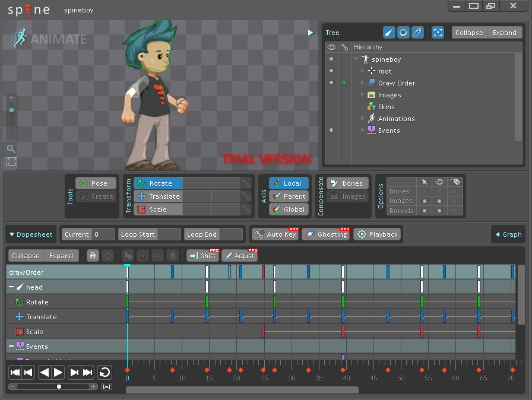Click the timeline zoom fit icon
This screenshot has width=532, height=400.
106,387
